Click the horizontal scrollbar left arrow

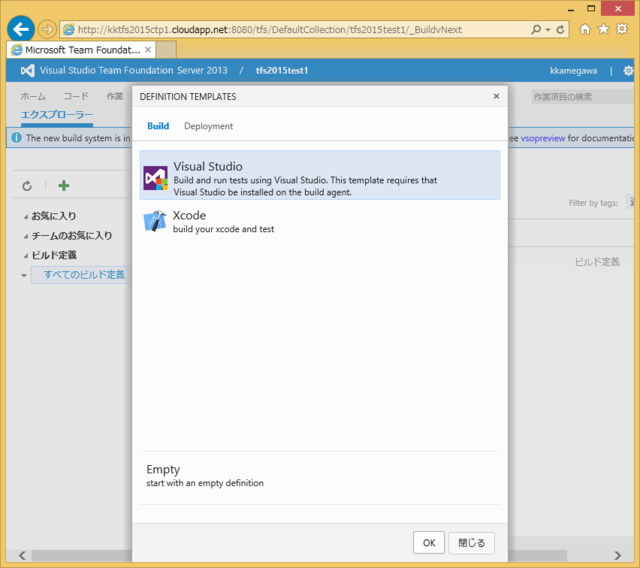coord(22,555)
